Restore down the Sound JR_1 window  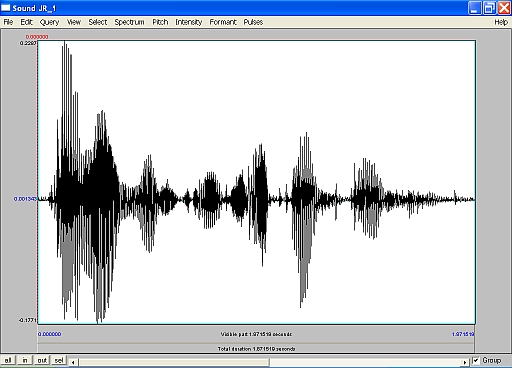tap(490, 8)
